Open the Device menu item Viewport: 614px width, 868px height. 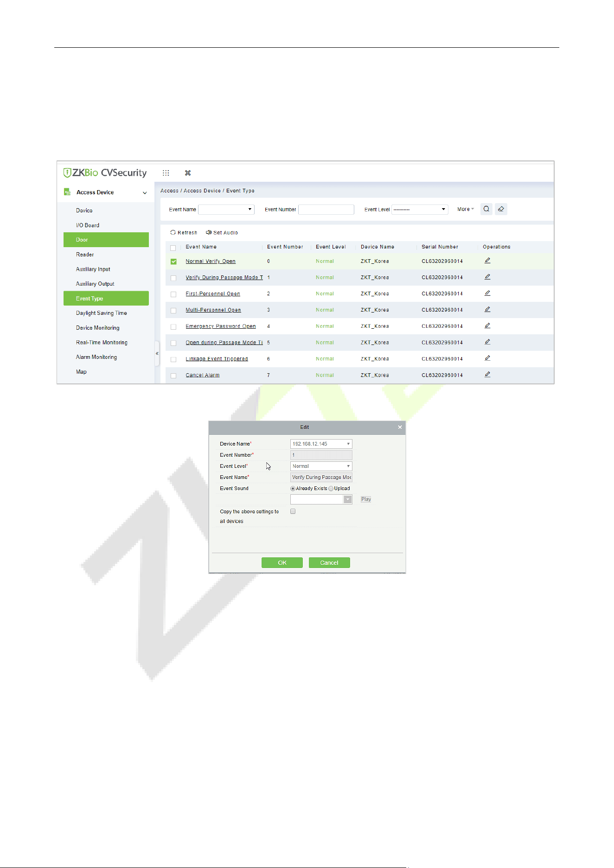tap(84, 211)
